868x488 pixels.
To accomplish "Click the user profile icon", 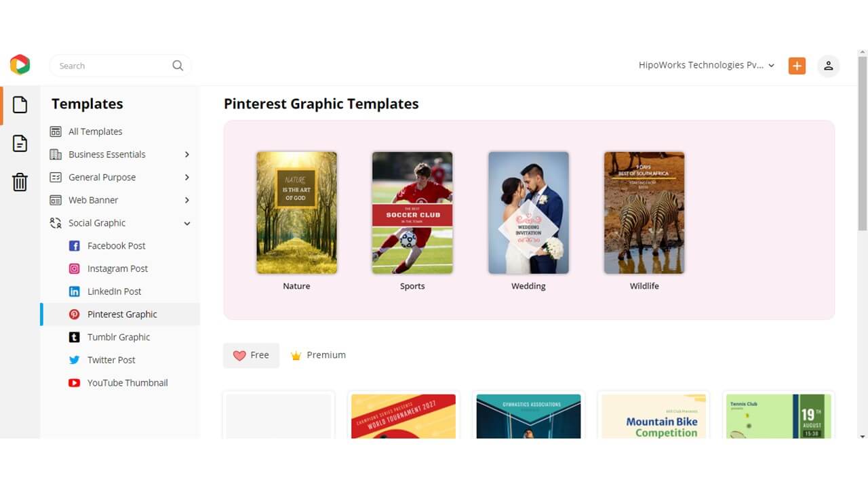I will (828, 65).
